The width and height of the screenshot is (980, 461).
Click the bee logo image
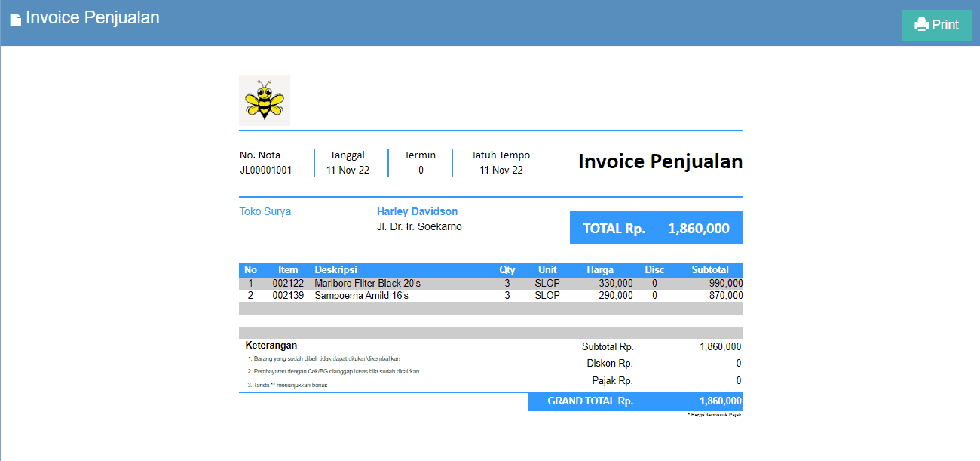click(x=265, y=100)
